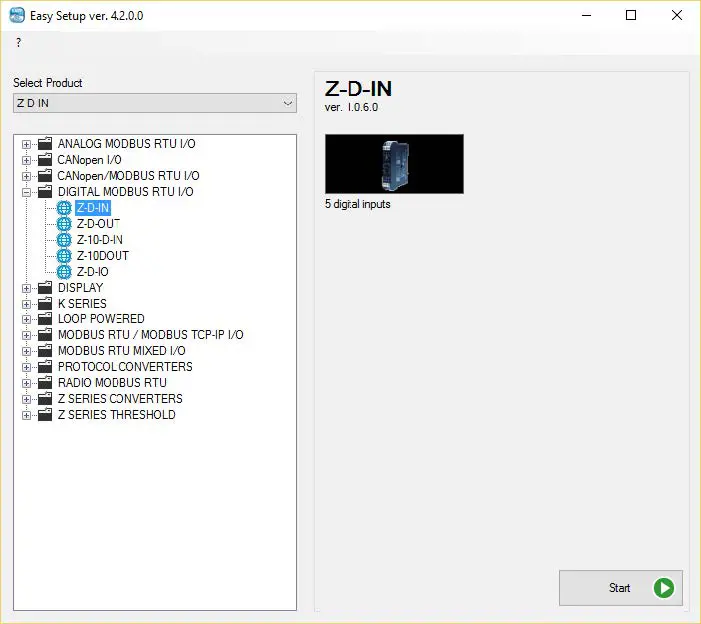The width and height of the screenshot is (701, 624).
Task: Click the Z SERIES THRESHOLD folder icon
Action: coord(45,415)
